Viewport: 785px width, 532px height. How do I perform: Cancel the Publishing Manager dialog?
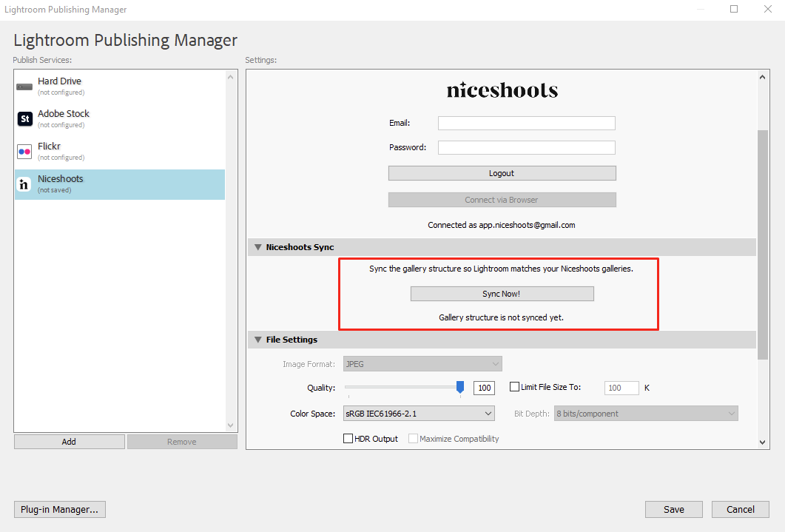[x=741, y=510]
